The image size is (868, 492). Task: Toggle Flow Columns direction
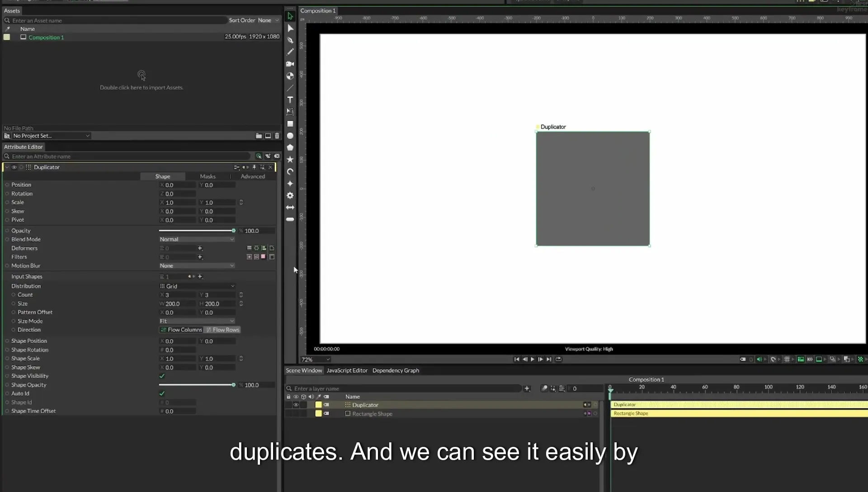click(181, 330)
